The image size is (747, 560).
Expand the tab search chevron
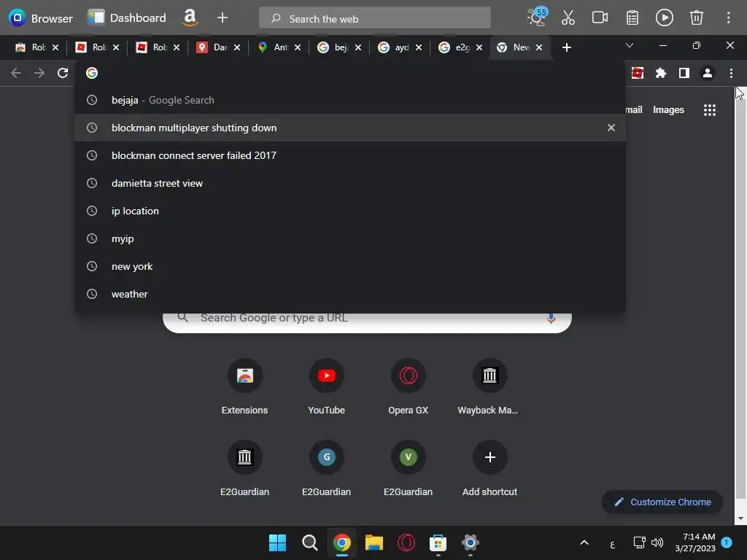[630, 46]
